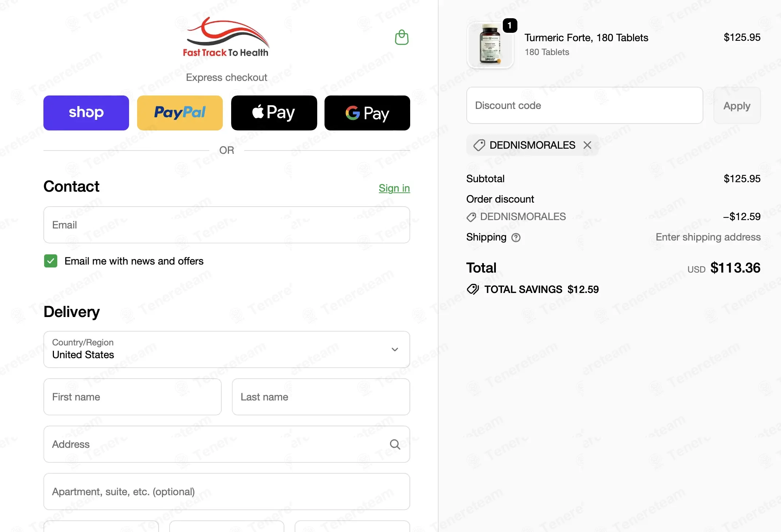Choose Google Pay express checkout

(367, 113)
